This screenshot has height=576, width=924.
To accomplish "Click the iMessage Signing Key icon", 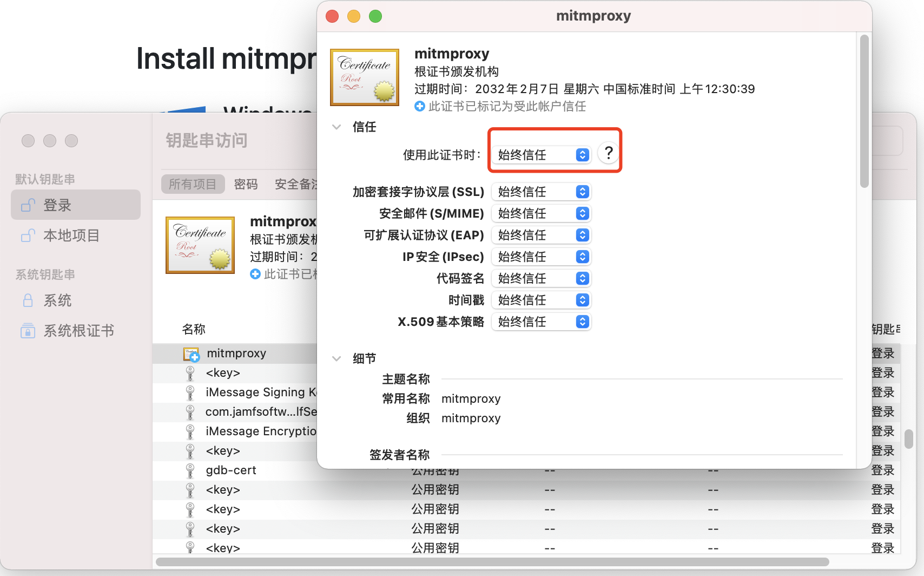I will (x=190, y=392).
